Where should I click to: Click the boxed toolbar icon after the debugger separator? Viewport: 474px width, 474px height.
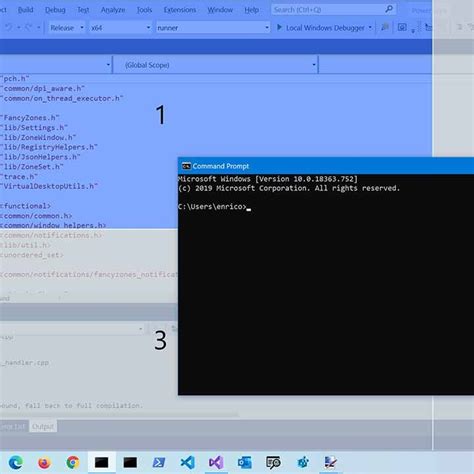[x=402, y=27]
